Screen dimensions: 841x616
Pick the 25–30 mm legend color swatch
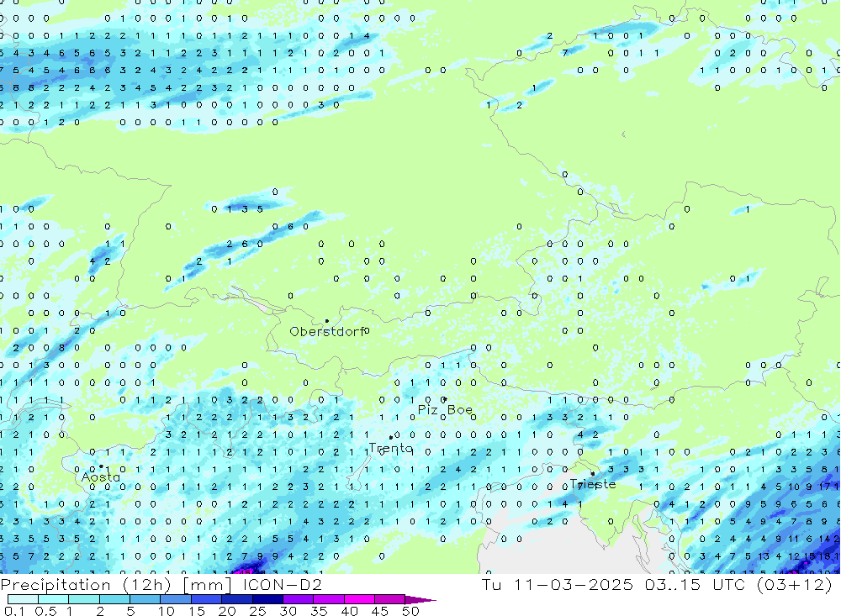267,599
